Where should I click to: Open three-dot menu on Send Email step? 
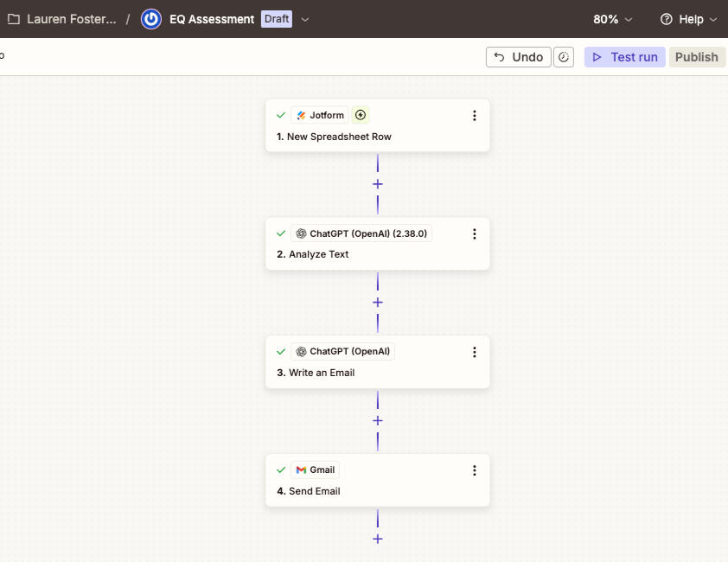(x=474, y=470)
